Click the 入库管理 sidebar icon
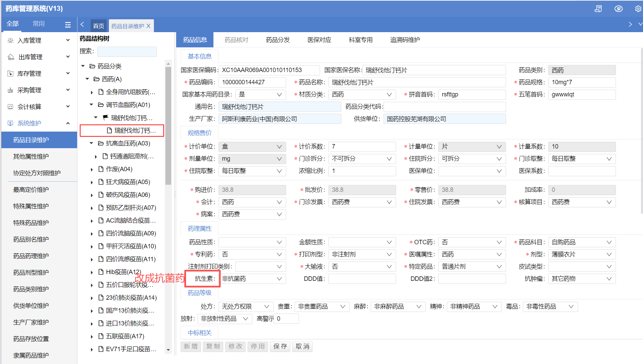 [10, 40]
